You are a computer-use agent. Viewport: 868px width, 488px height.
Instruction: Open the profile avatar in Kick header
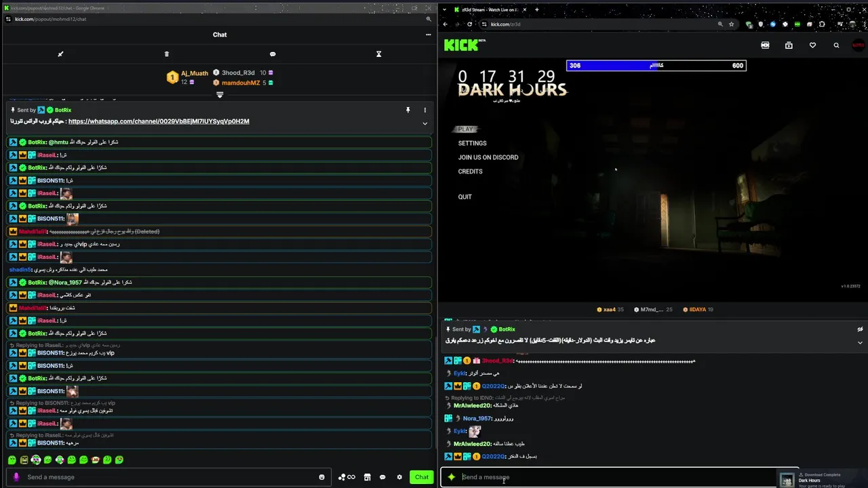click(858, 45)
